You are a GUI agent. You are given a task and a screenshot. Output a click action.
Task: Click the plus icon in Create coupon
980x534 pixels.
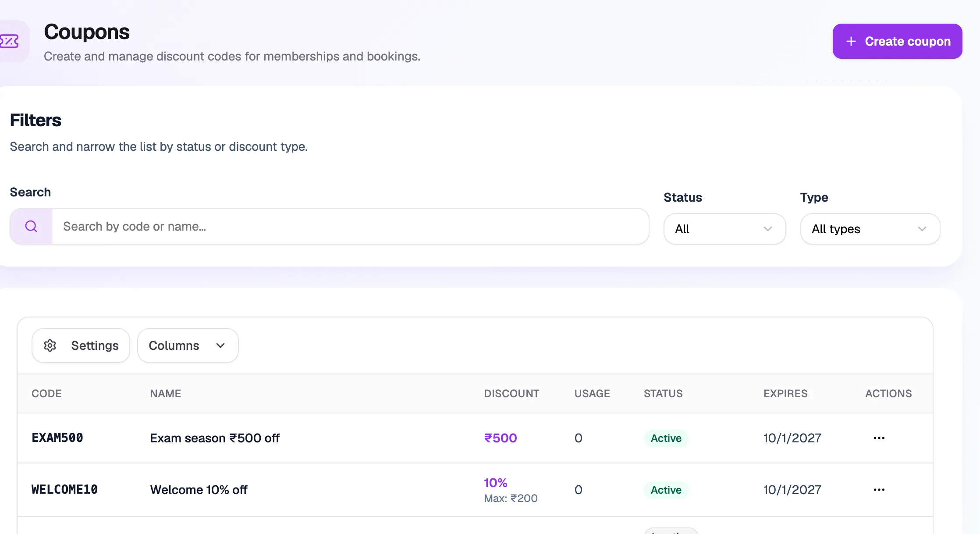(851, 41)
